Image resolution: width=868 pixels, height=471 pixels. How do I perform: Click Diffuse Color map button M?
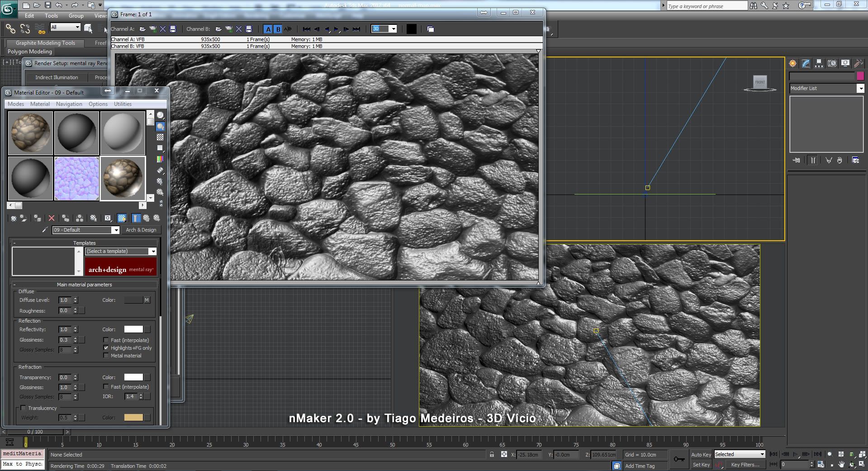point(147,300)
